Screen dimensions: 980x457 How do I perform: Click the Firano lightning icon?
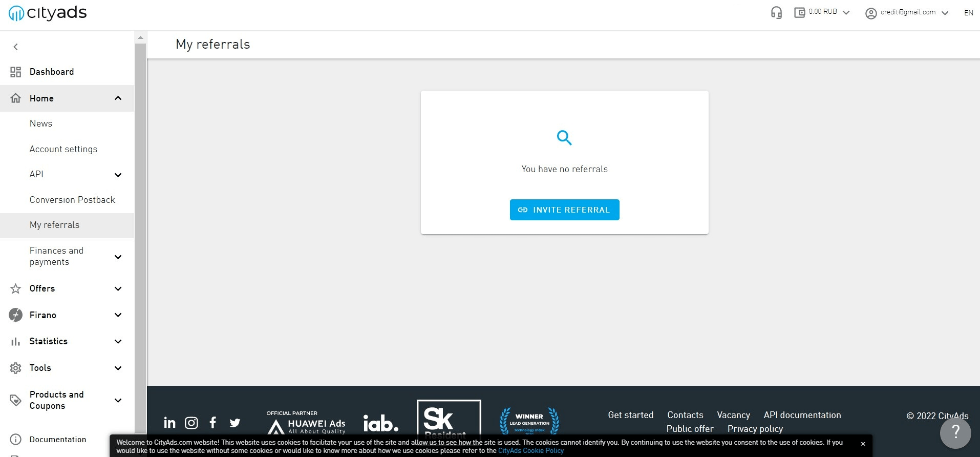pos(16,315)
